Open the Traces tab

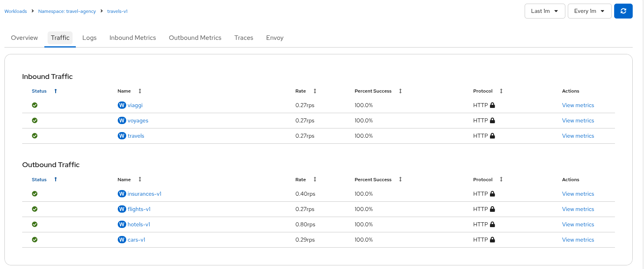(x=244, y=38)
